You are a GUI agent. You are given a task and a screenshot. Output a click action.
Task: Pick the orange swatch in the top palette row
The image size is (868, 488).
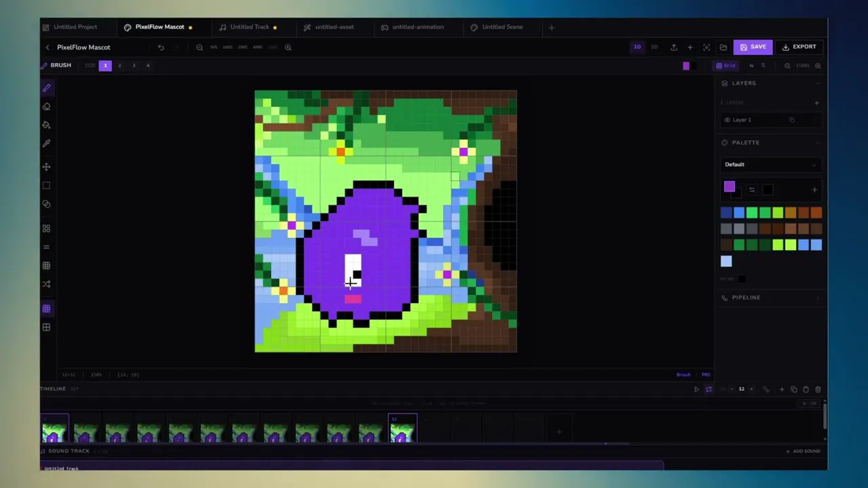coord(816,213)
